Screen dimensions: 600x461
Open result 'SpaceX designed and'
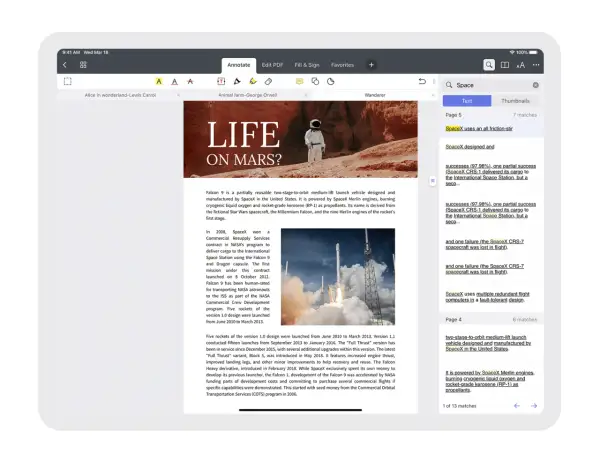coord(470,147)
